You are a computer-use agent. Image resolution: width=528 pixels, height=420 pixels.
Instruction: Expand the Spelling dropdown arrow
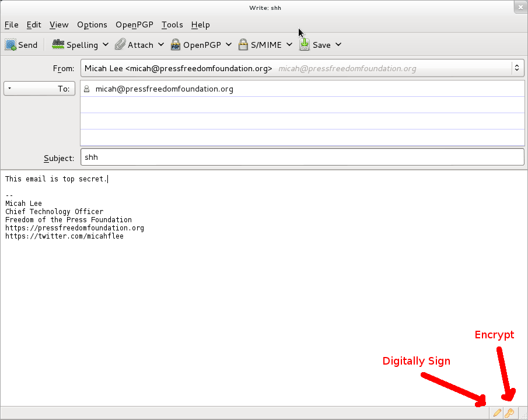tap(106, 44)
